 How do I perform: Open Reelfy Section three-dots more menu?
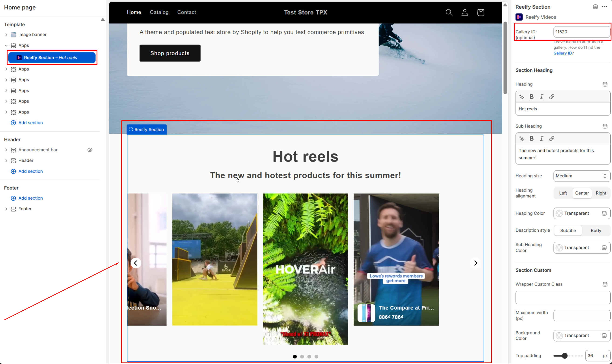click(x=604, y=7)
